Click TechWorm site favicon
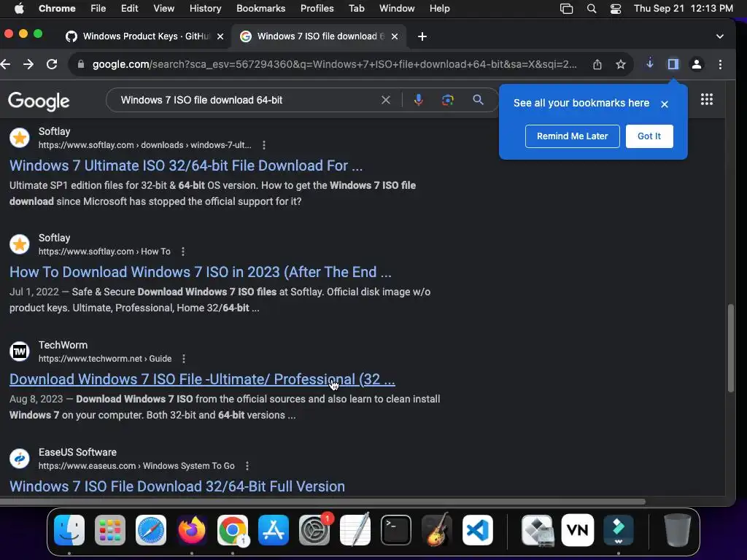Screen dimensions: 747x560 pos(20,351)
